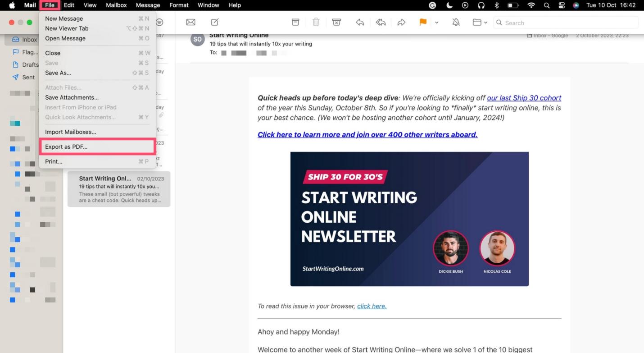This screenshot has width=644, height=353.
Task: Open the Help menu
Action: [x=235, y=5]
